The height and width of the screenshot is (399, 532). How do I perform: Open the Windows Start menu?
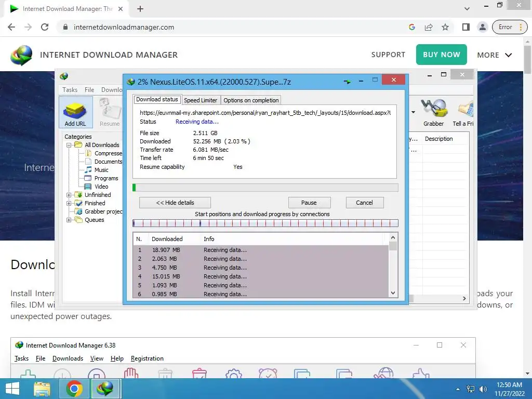coord(12,389)
